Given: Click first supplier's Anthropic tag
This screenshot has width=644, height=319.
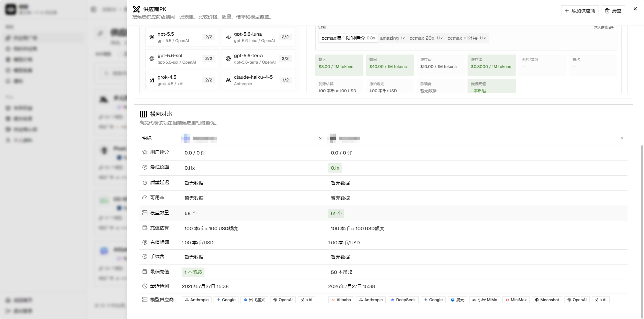Looking at the screenshot, I should point(197,300).
